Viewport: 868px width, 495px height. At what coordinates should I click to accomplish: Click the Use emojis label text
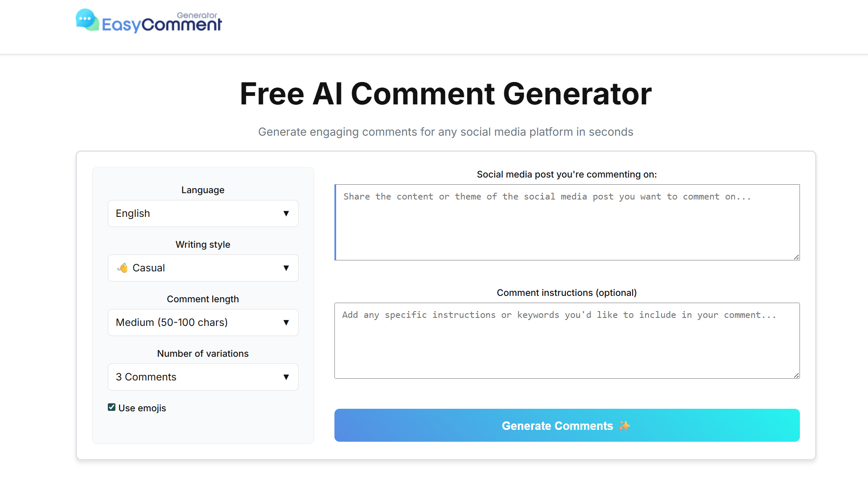[x=142, y=408]
